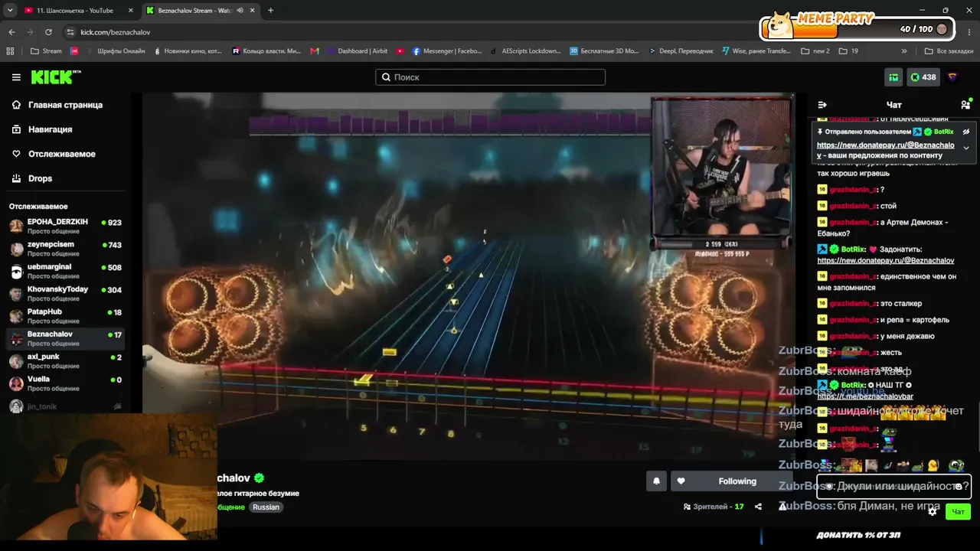The image size is (980, 551).
Task: Toggle stream notifications bell
Action: [656, 481]
